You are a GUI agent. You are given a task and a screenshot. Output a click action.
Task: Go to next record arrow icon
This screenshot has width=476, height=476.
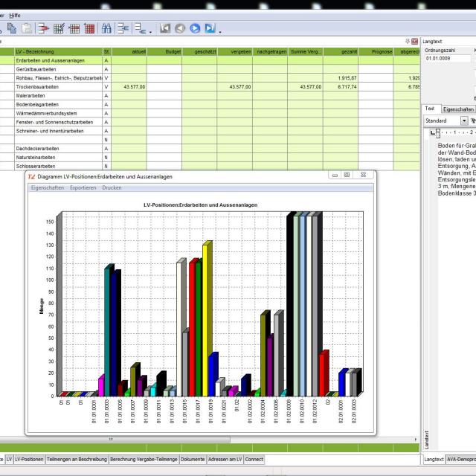195,28
